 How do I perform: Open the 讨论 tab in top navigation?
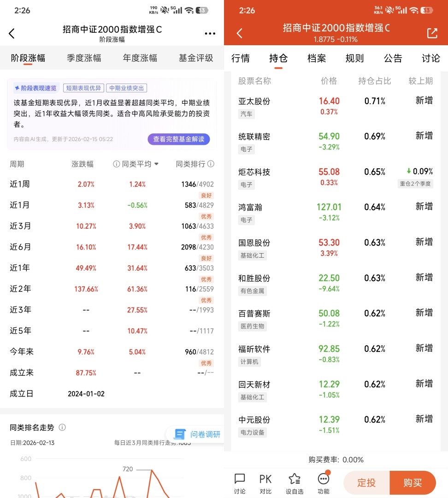431,58
